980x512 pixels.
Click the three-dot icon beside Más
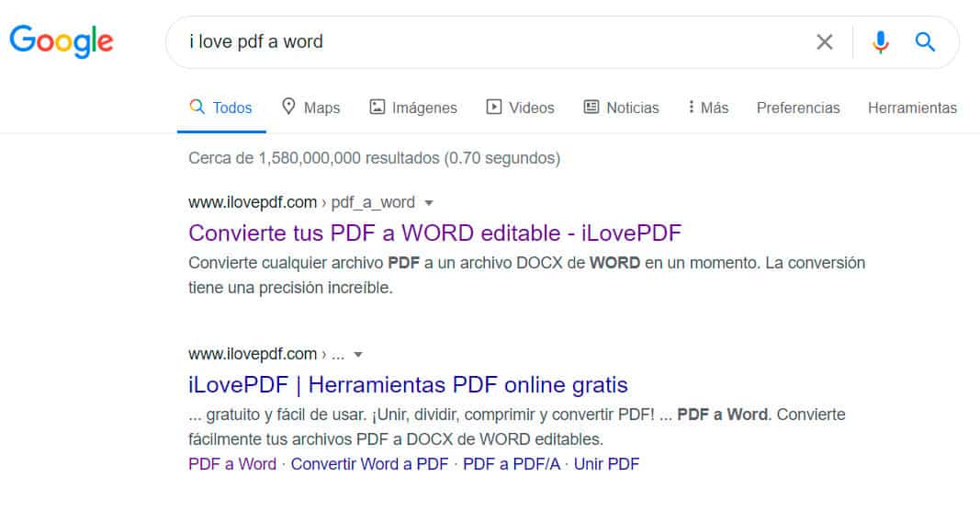tap(691, 107)
